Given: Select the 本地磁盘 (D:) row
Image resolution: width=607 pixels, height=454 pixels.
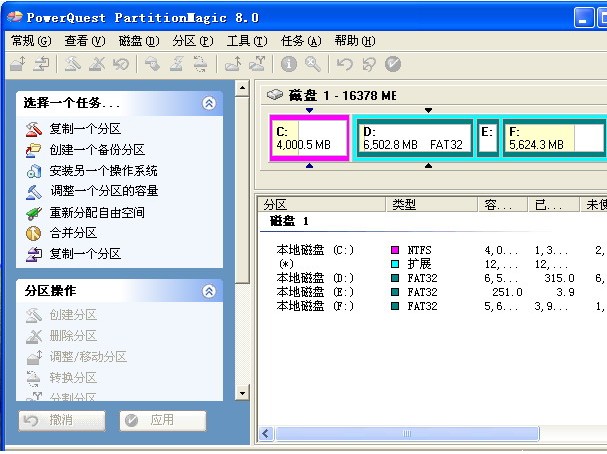Looking at the screenshot, I should point(432,278).
